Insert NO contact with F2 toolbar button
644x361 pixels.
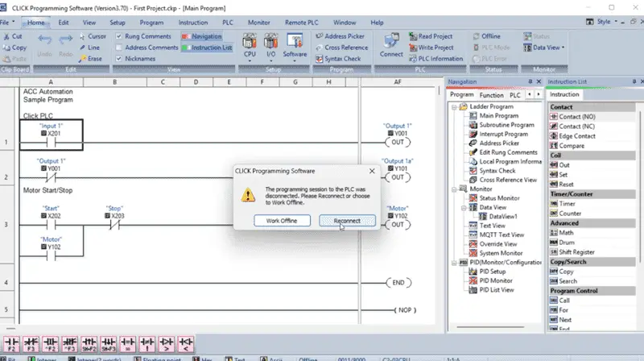click(11, 344)
